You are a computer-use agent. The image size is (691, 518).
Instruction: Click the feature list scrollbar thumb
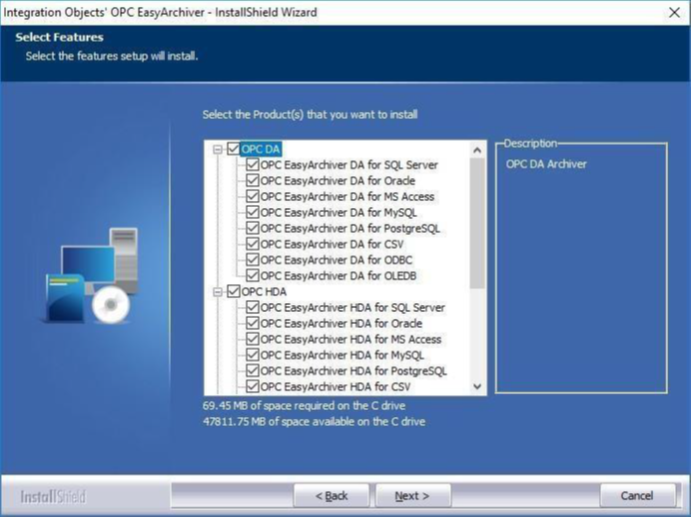tap(477, 224)
